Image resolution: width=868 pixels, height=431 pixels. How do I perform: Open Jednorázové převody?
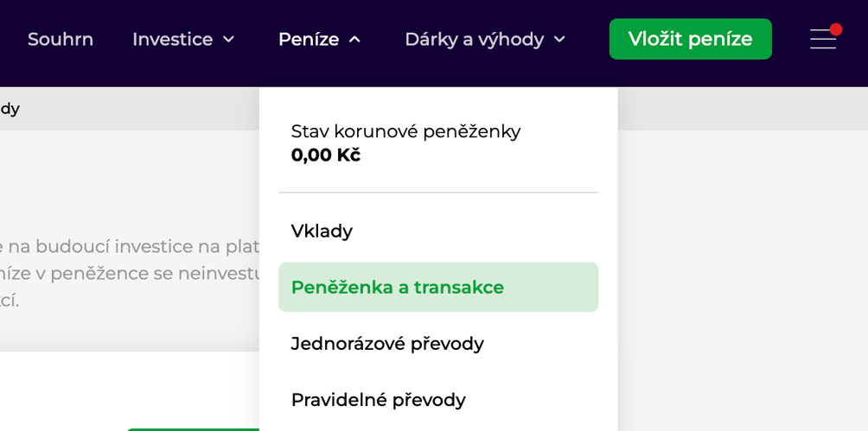387,344
